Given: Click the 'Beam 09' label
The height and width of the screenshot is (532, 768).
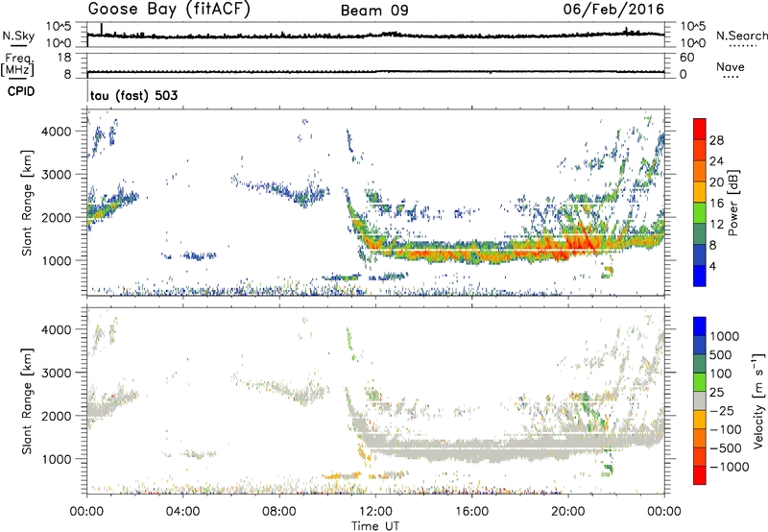Looking at the screenshot, I should tap(374, 11).
